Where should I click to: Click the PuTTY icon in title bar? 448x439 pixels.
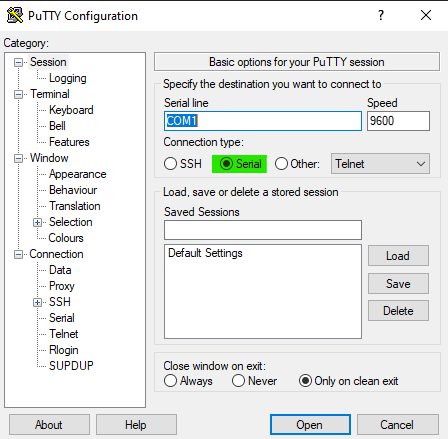15,15
